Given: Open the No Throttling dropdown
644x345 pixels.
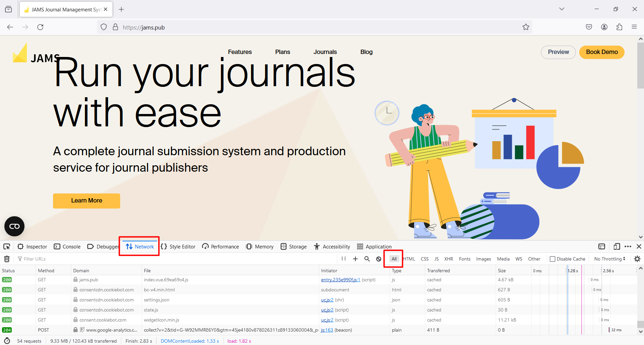Looking at the screenshot, I should [609, 259].
